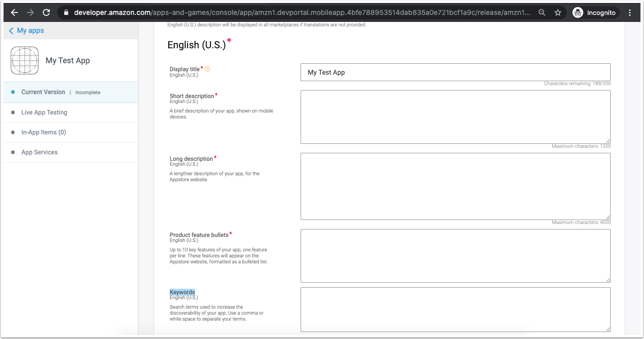This screenshot has height=339, width=644.
Task: Bookmark the page with the star icon
Action: (x=558, y=12)
